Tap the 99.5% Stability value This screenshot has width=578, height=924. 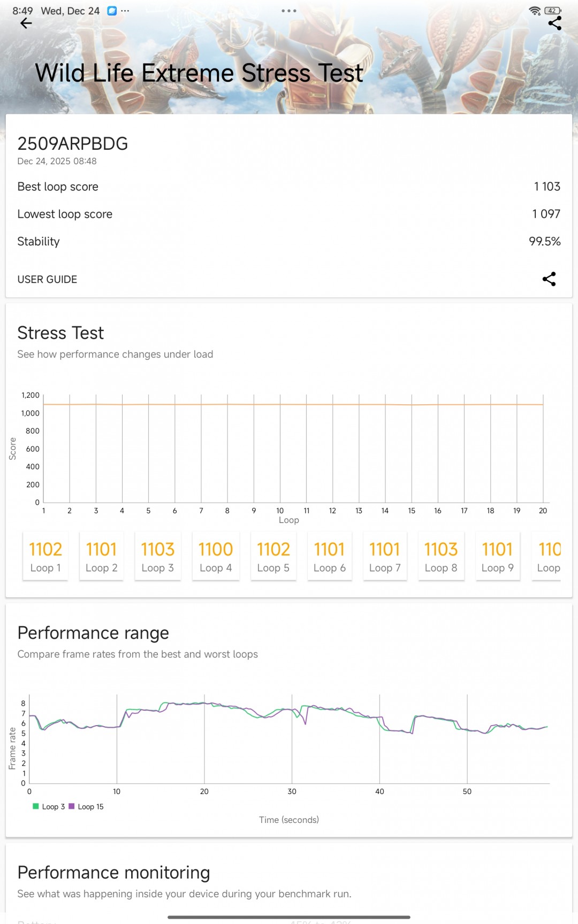click(x=544, y=242)
